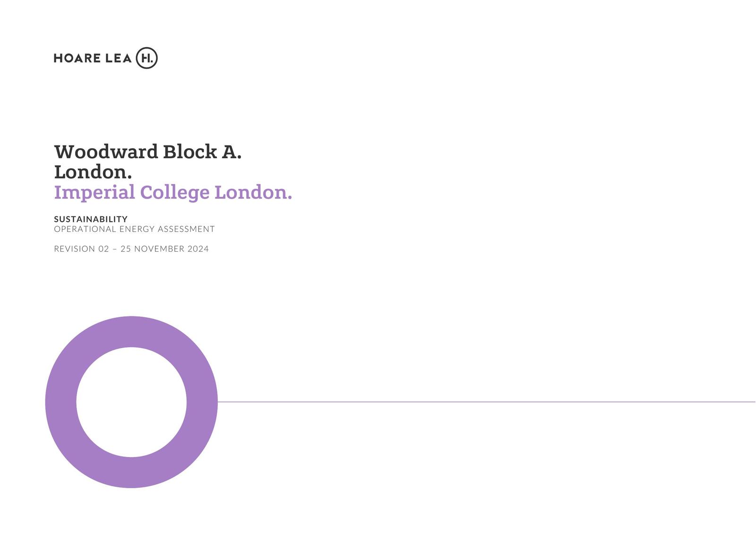Click the REVISION 02 label
The height and width of the screenshot is (534, 756).
tap(81, 249)
